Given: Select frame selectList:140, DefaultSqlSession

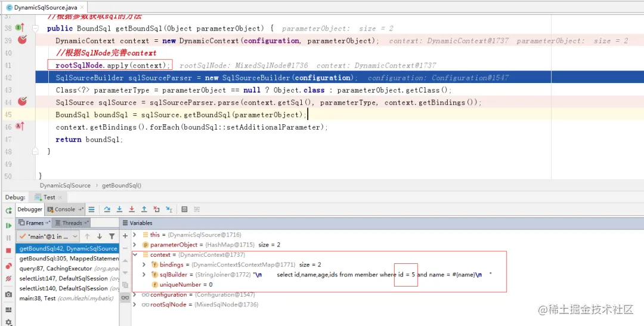Looking at the screenshot, I should click(68, 288).
